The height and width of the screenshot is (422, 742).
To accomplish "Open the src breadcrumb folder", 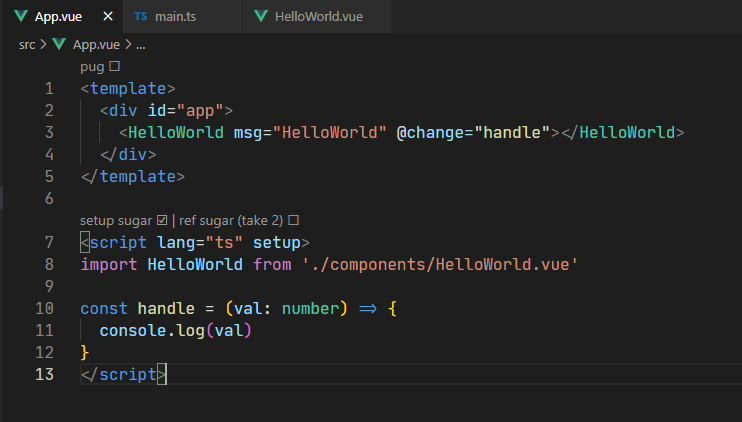I will (x=27, y=45).
